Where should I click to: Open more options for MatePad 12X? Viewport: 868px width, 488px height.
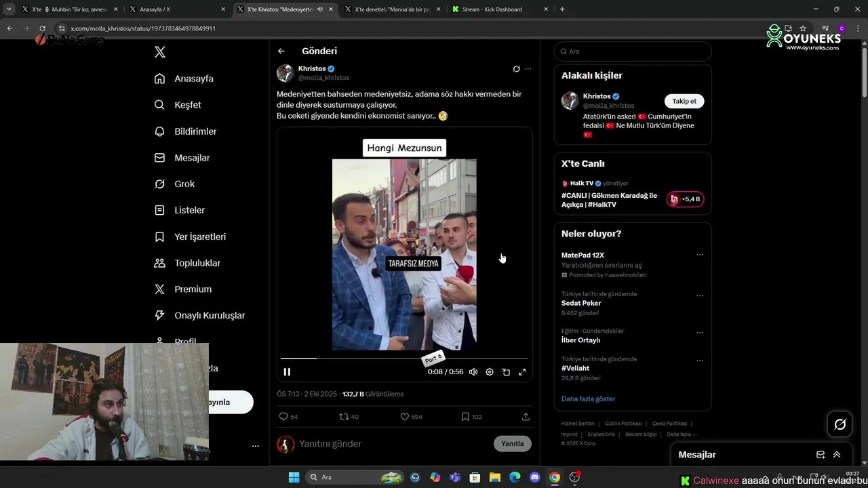pyautogui.click(x=700, y=255)
